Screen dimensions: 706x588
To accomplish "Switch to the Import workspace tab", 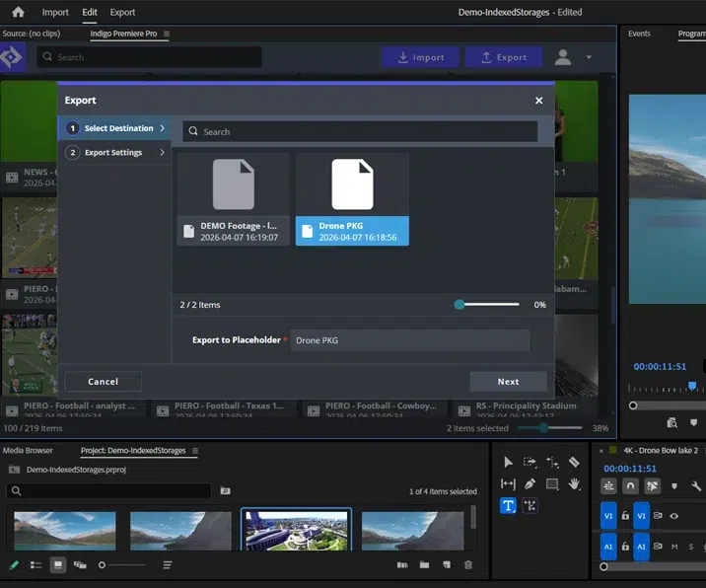I will [55, 12].
